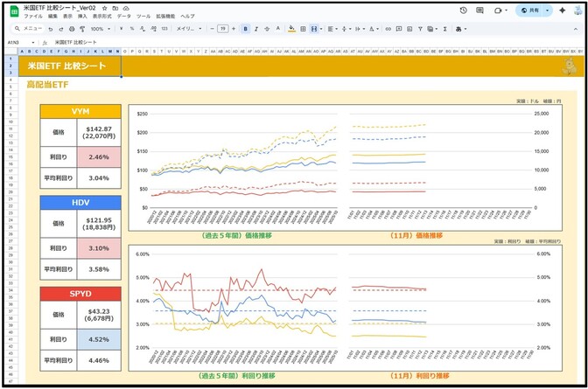Open the ファイル menu
The width and height of the screenshot is (588, 389).
pyautogui.click(x=33, y=17)
